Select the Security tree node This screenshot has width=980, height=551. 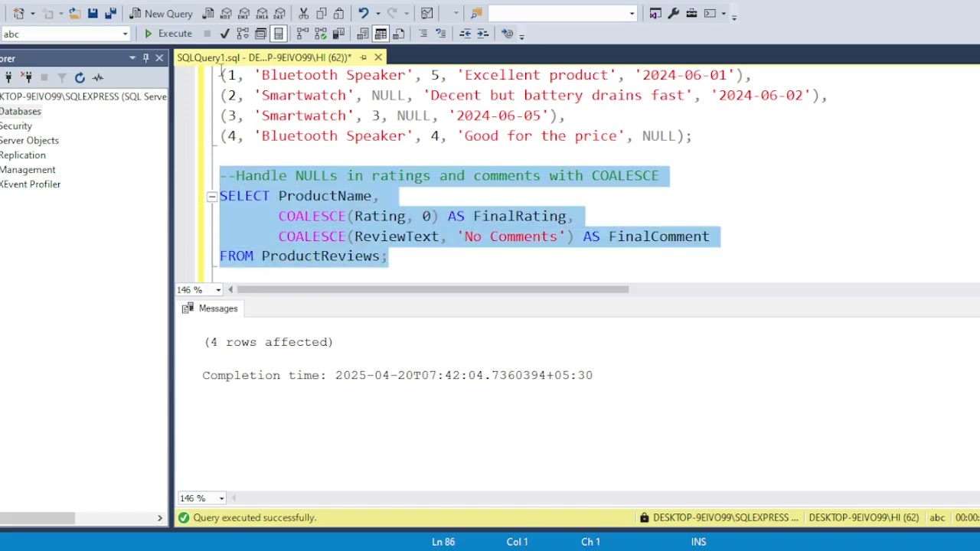pyautogui.click(x=16, y=126)
